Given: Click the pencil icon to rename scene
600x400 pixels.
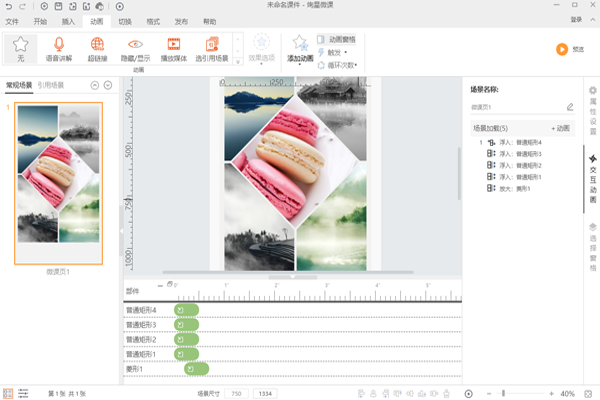Looking at the screenshot, I should pyautogui.click(x=570, y=107).
